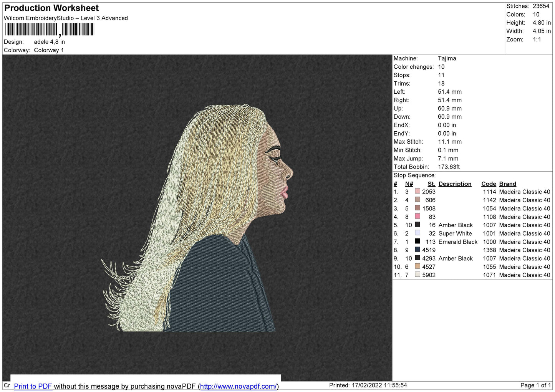Select the 'Colorway 1' value
Viewport: 555px width, 392px height.
(x=49, y=50)
